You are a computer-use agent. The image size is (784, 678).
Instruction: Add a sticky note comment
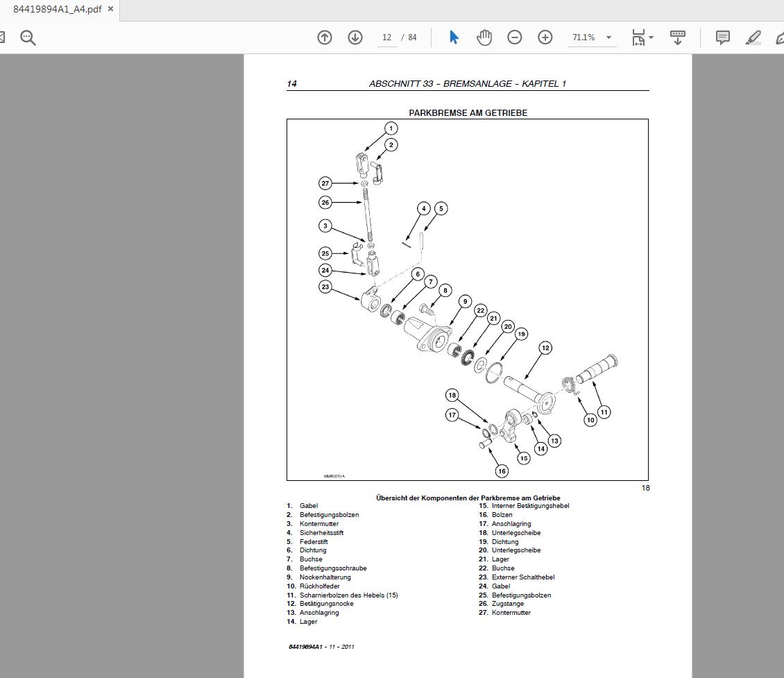pos(722,37)
